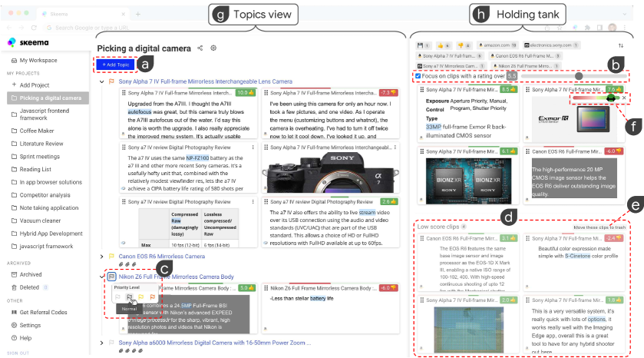Screen dimensions: 644x358
Task: Open the Coffee Maker project
Action: (x=37, y=131)
